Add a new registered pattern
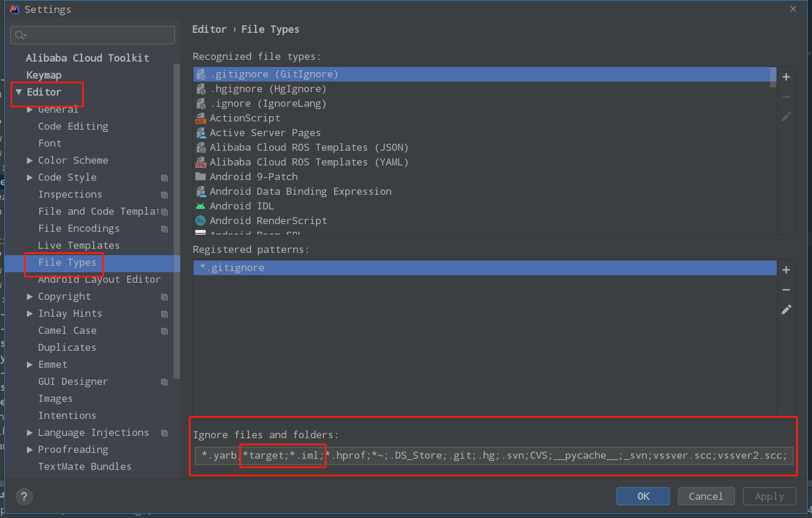 (786, 270)
